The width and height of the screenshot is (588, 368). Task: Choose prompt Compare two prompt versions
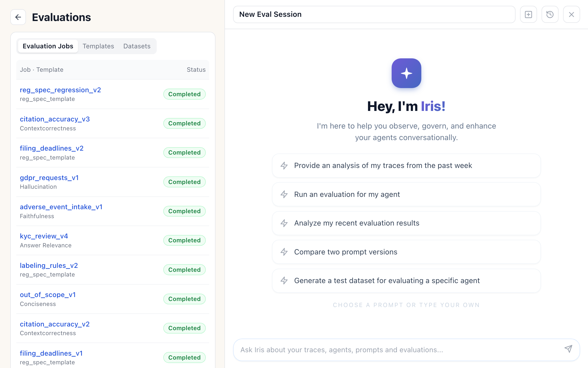tap(406, 252)
